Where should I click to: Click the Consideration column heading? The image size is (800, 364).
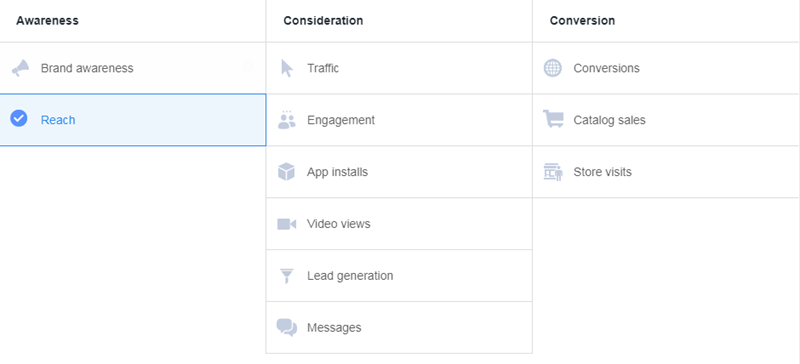[323, 20]
